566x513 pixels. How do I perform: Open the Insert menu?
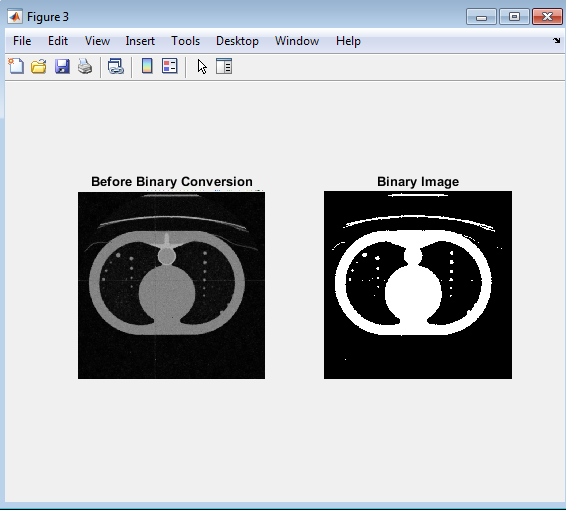coord(140,41)
